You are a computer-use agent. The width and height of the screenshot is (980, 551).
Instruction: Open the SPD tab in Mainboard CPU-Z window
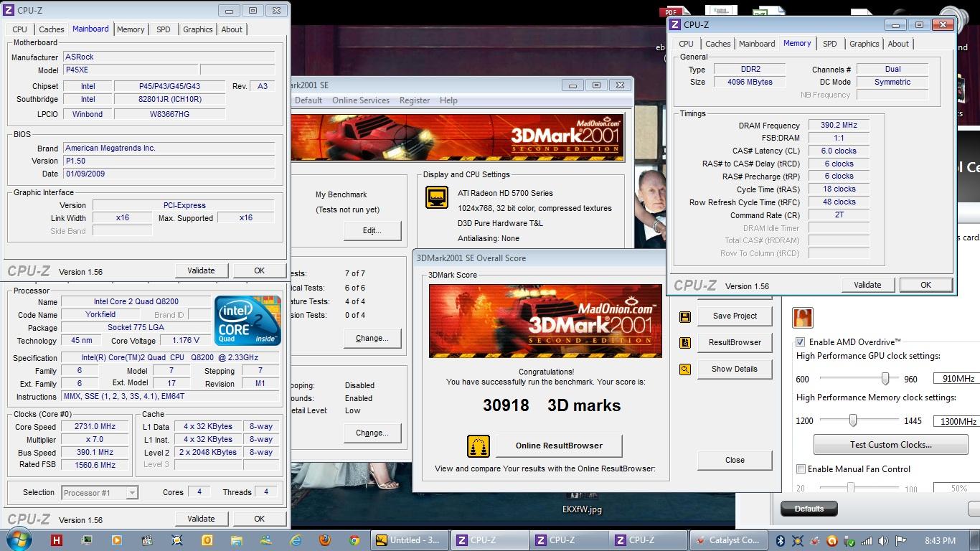164,29
